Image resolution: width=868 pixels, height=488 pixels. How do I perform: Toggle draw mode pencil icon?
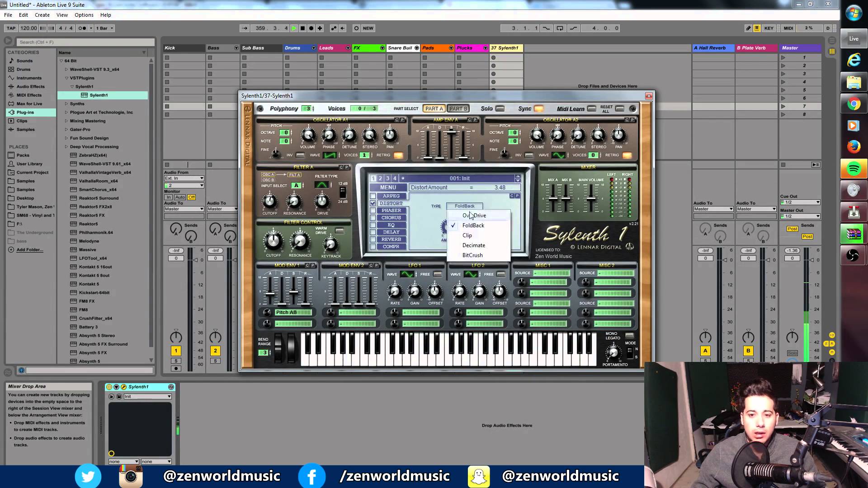[748, 28]
